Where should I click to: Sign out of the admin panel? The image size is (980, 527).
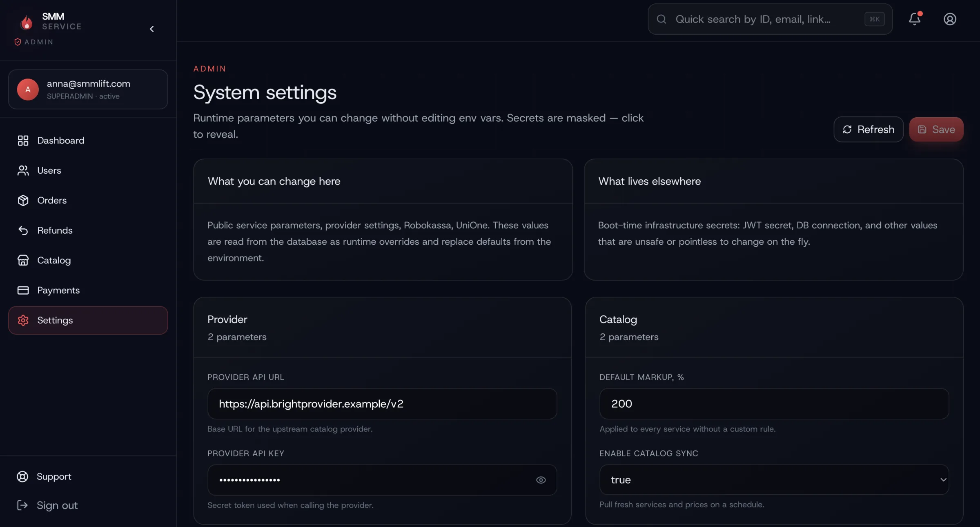click(x=57, y=505)
